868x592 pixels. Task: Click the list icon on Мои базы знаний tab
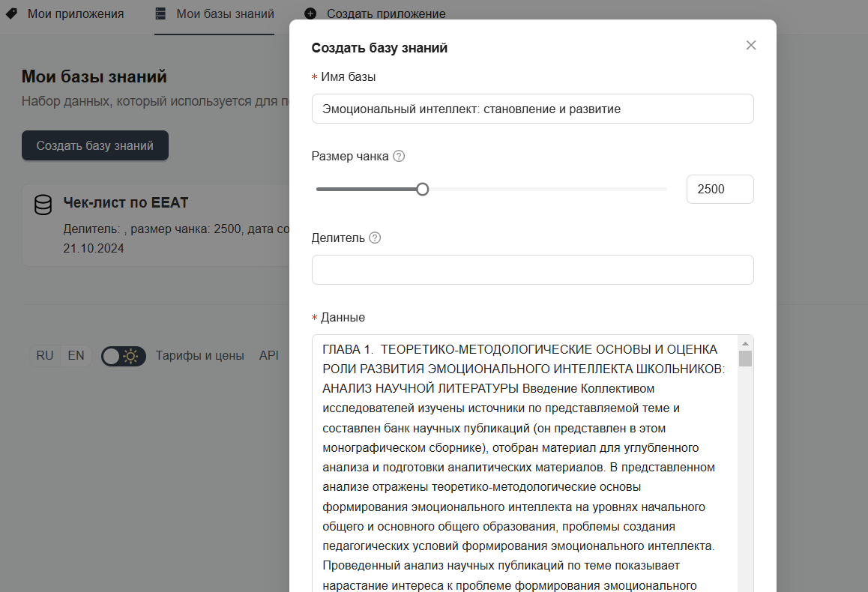160,13
